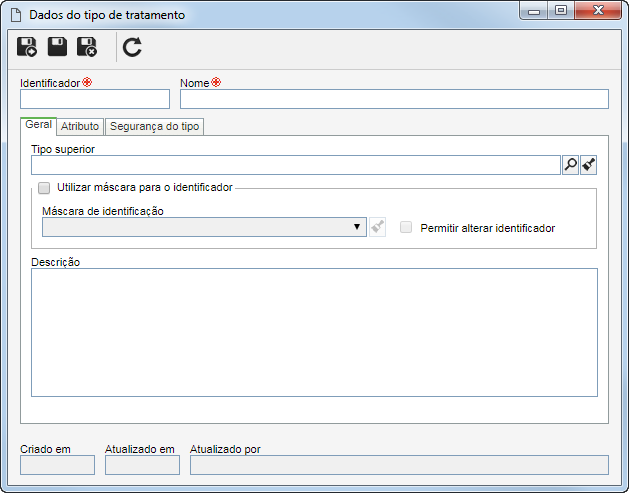Click the Refresh arrow icon

coord(132,47)
